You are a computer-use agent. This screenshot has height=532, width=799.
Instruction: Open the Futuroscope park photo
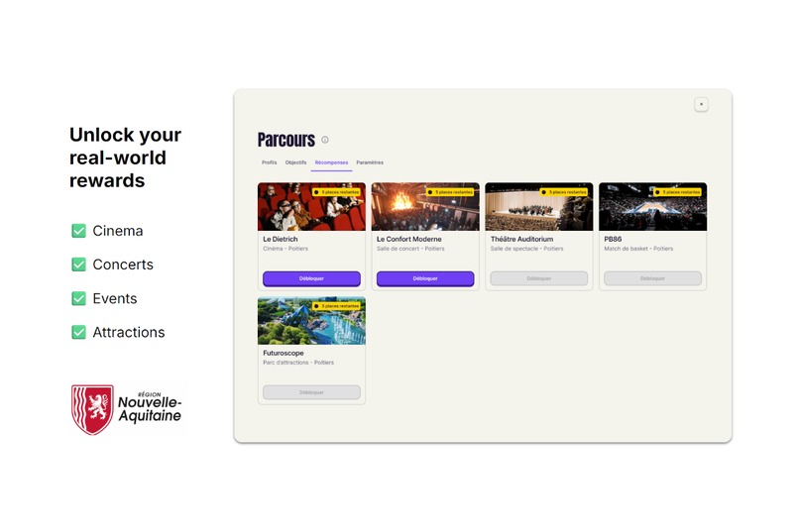click(x=311, y=321)
